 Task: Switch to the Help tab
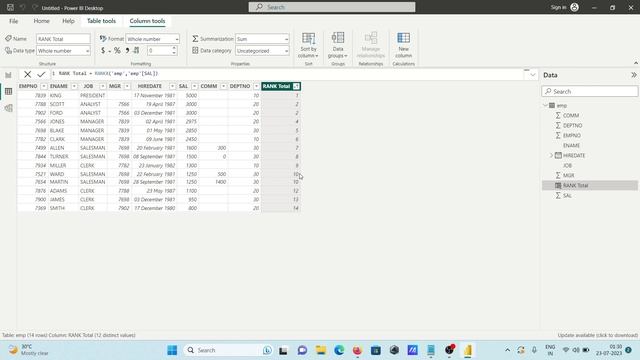(x=68, y=21)
